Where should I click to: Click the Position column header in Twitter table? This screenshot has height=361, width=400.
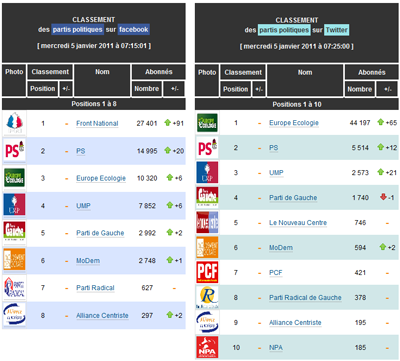(235, 89)
